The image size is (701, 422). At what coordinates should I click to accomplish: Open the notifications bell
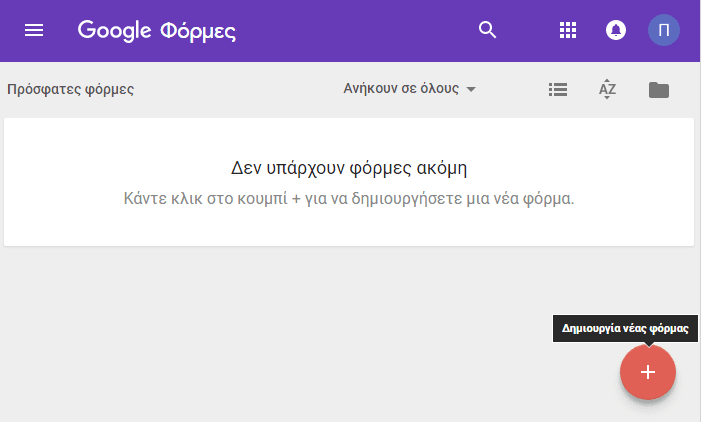point(616,30)
